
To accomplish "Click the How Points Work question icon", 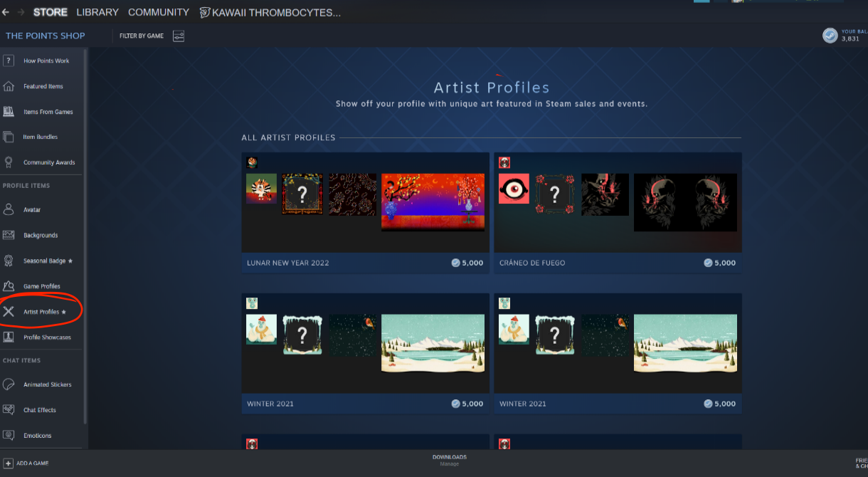I will click(9, 61).
